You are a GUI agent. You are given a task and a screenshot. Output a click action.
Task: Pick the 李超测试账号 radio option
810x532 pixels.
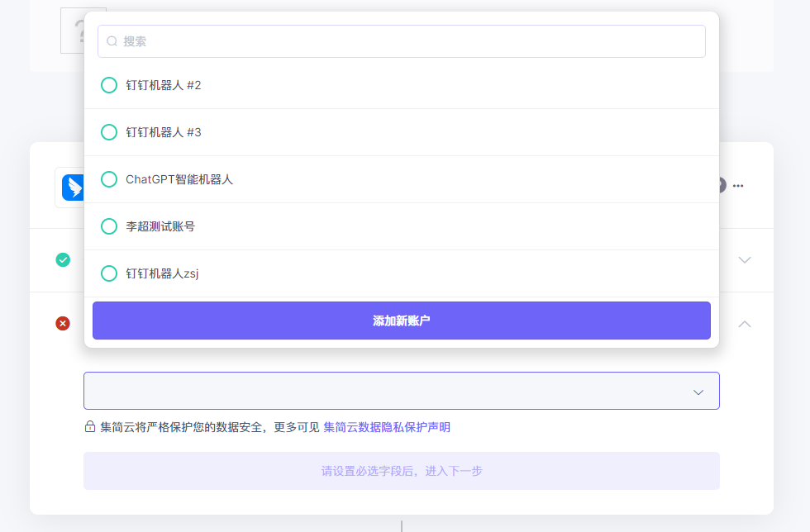tap(109, 226)
